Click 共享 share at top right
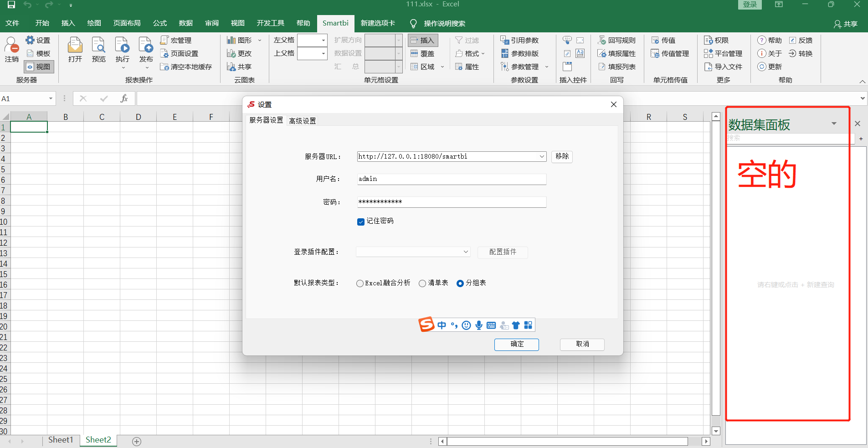868x448 pixels. [x=846, y=24]
